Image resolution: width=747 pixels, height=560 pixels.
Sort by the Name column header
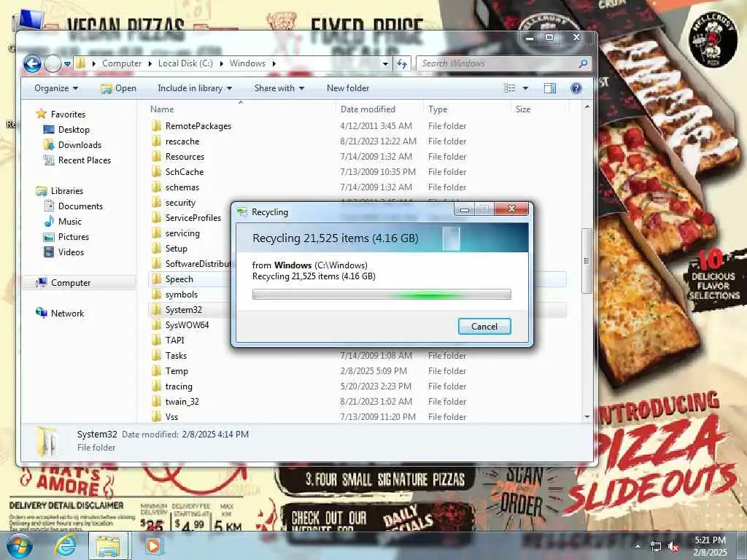[x=162, y=109]
